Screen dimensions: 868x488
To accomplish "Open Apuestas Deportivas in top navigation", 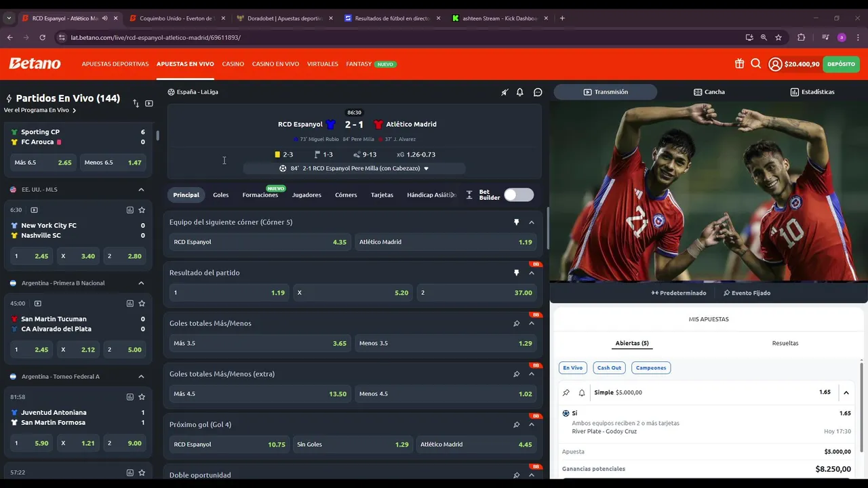I will 115,64.
